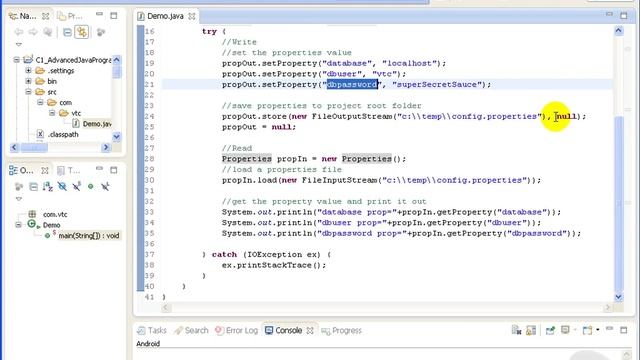Minimize the Navigator panel

[x=99, y=14]
